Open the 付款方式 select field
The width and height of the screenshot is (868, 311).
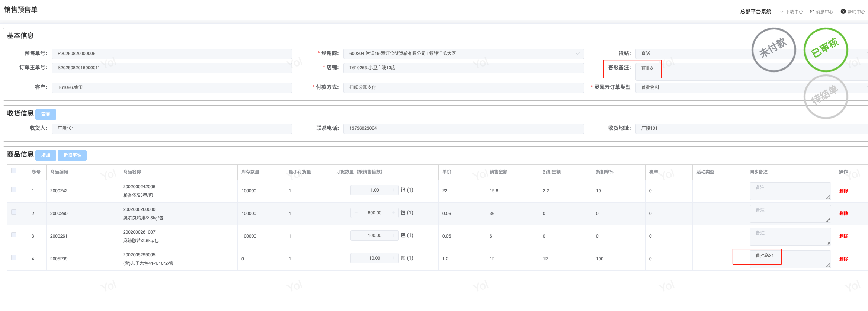pos(463,87)
